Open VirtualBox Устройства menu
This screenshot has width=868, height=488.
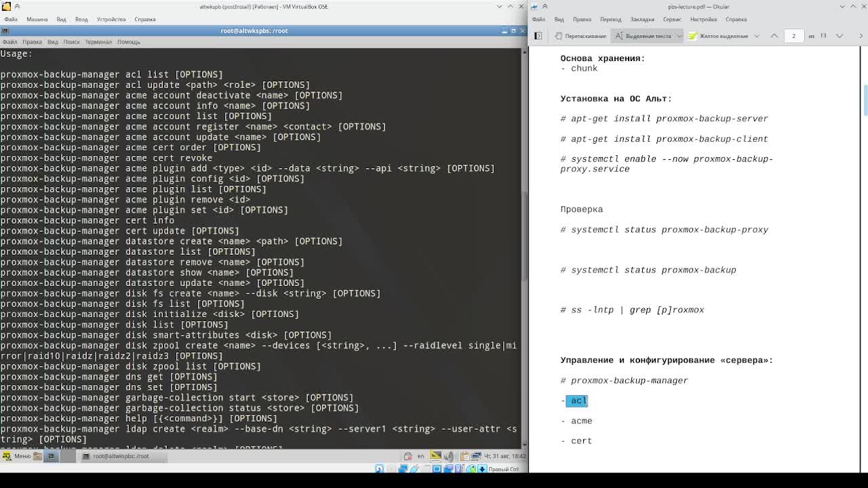point(111,19)
